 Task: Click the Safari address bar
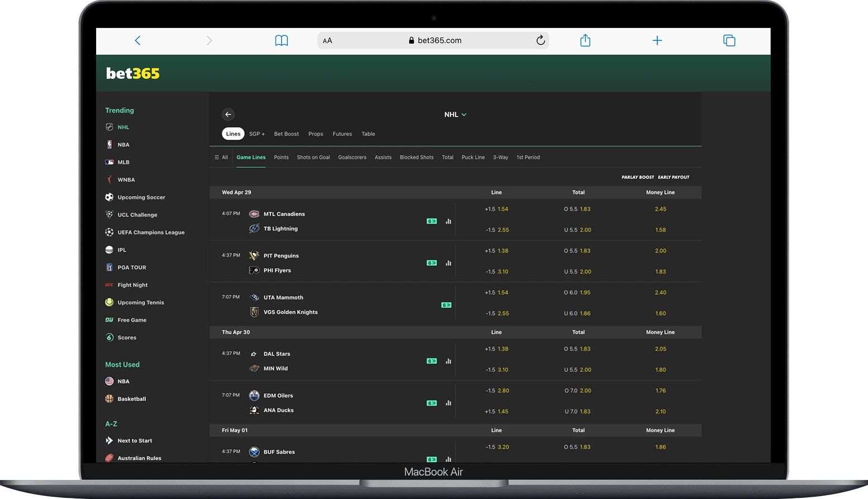coord(433,40)
